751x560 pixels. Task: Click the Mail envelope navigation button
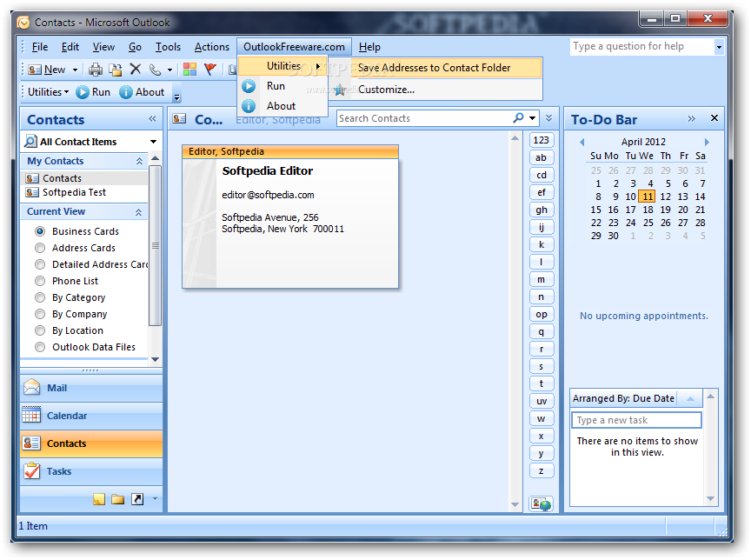pyautogui.click(x=91, y=388)
